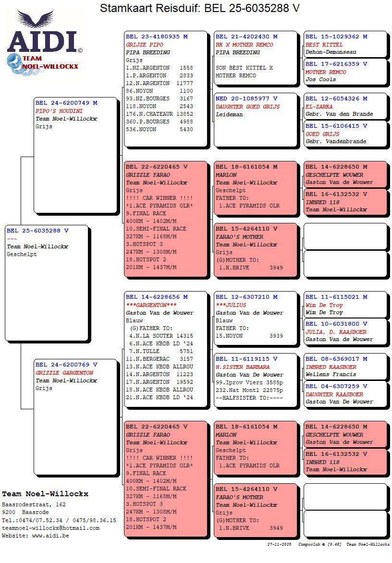
Task: Click the Compuclub footer date 27-11-2025
Action: pyautogui.click(x=280, y=544)
